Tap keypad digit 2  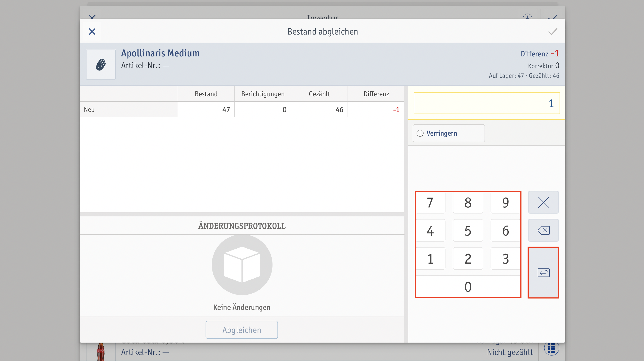tap(468, 259)
